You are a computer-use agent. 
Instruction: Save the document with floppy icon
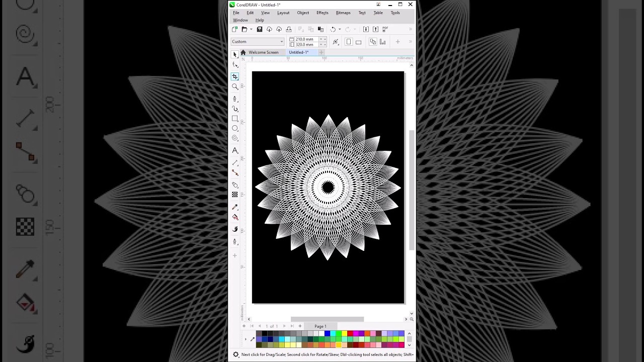point(260,30)
